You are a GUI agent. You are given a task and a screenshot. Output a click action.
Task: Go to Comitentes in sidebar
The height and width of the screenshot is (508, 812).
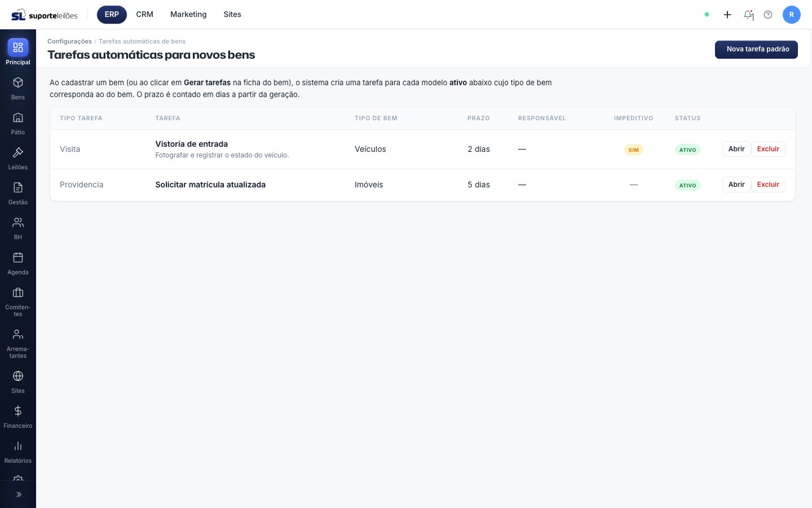pyautogui.click(x=18, y=302)
